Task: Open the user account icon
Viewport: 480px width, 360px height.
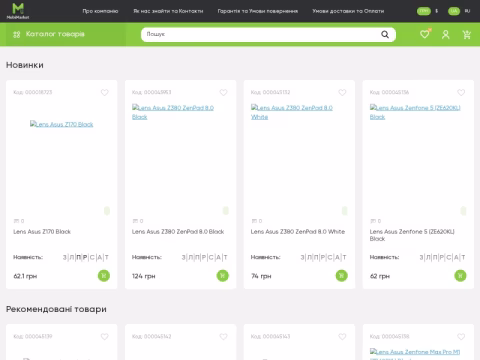Action: pyautogui.click(x=446, y=34)
